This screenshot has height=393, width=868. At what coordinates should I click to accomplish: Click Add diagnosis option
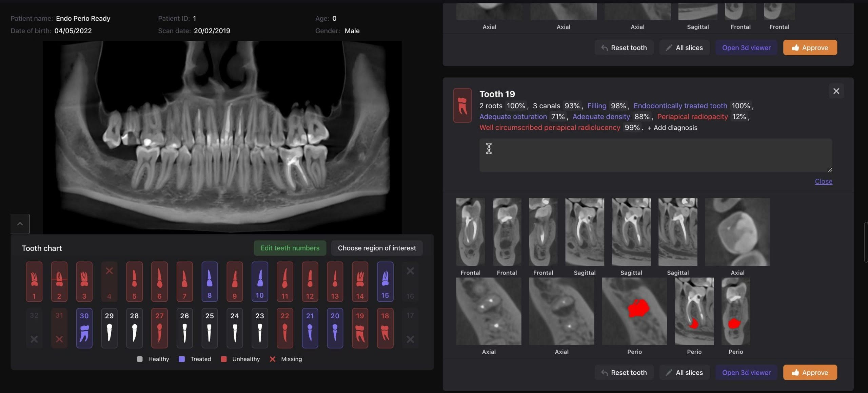point(672,128)
